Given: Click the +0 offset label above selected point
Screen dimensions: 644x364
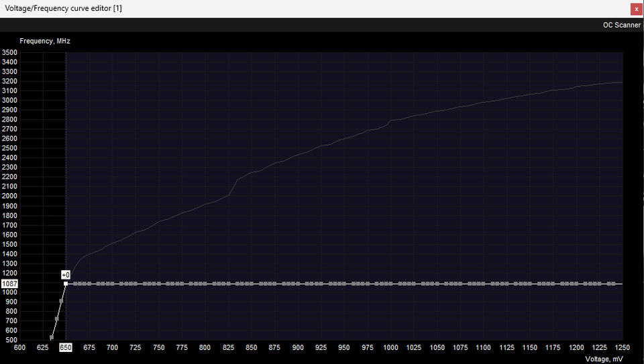Looking at the screenshot, I should (x=66, y=275).
